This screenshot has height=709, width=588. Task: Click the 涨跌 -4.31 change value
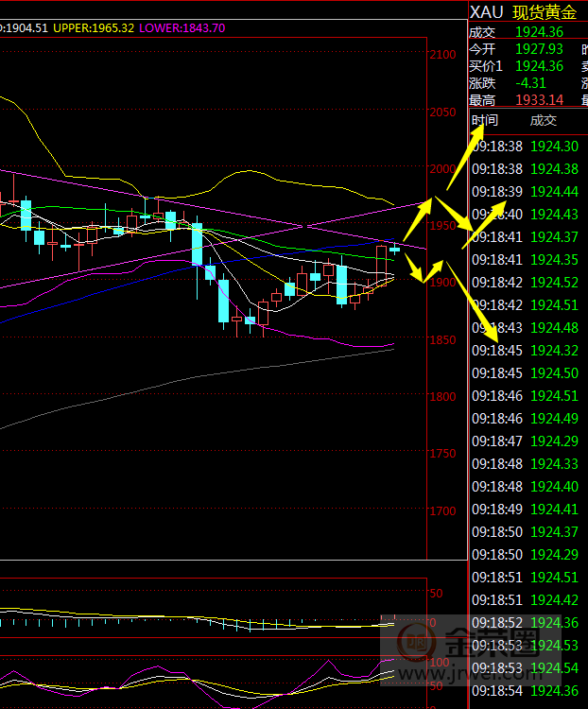pos(531,83)
